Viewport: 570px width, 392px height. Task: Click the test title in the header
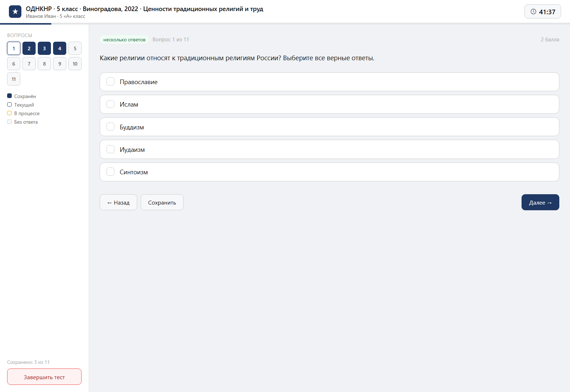(x=144, y=9)
